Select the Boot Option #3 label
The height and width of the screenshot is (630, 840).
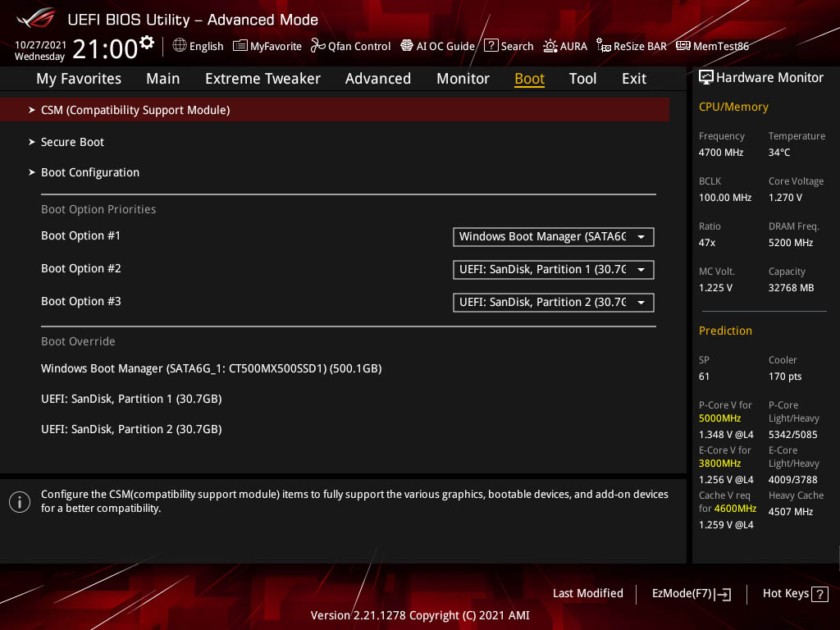(81, 301)
